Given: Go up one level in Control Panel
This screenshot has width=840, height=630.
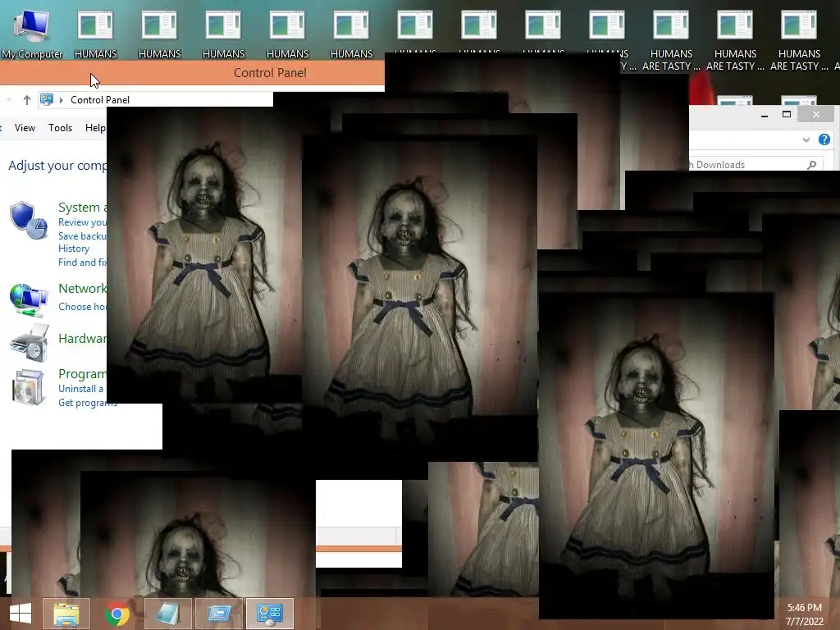Looking at the screenshot, I should pyautogui.click(x=27, y=100).
